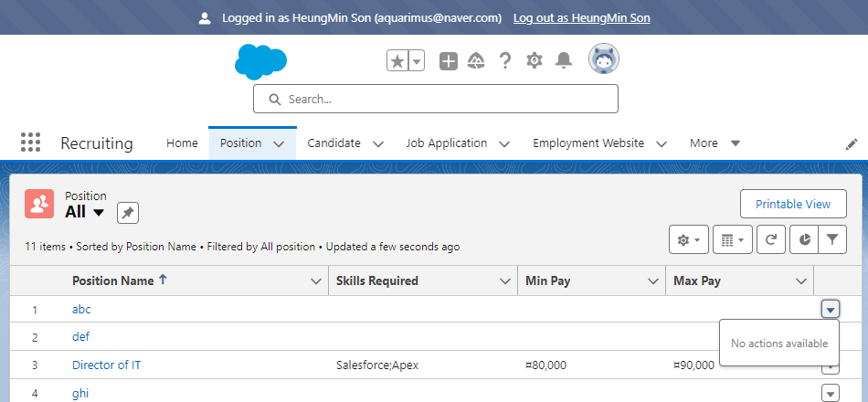The image size is (868, 402).
Task: Open the Employment Website tab
Action: (x=588, y=143)
